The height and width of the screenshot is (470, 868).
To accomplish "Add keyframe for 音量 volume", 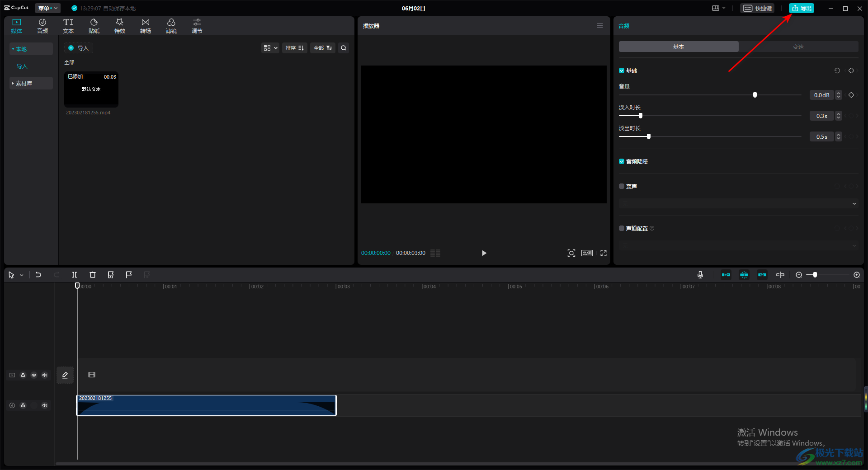I will coord(851,95).
